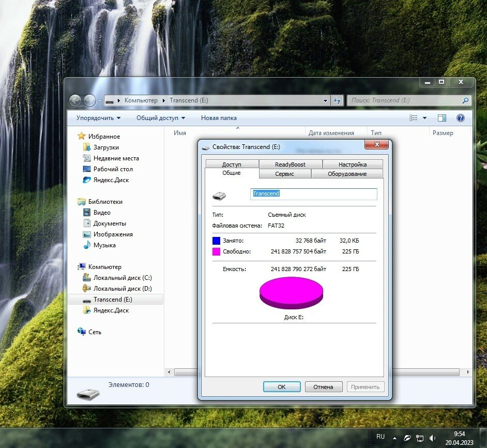Click the change view icon in toolbar
Image resolution: width=487 pixels, height=448 pixels.
pyautogui.click(x=414, y=118)
